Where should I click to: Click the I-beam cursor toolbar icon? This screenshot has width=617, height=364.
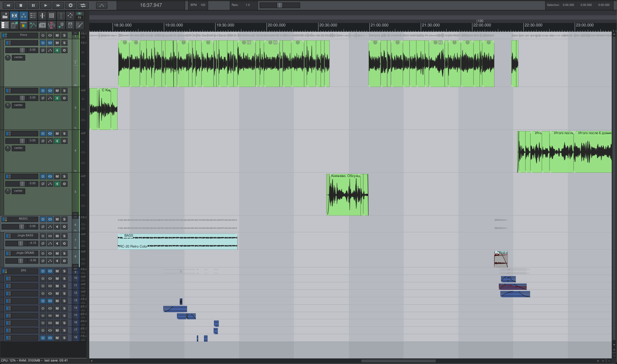pos(61,16)
